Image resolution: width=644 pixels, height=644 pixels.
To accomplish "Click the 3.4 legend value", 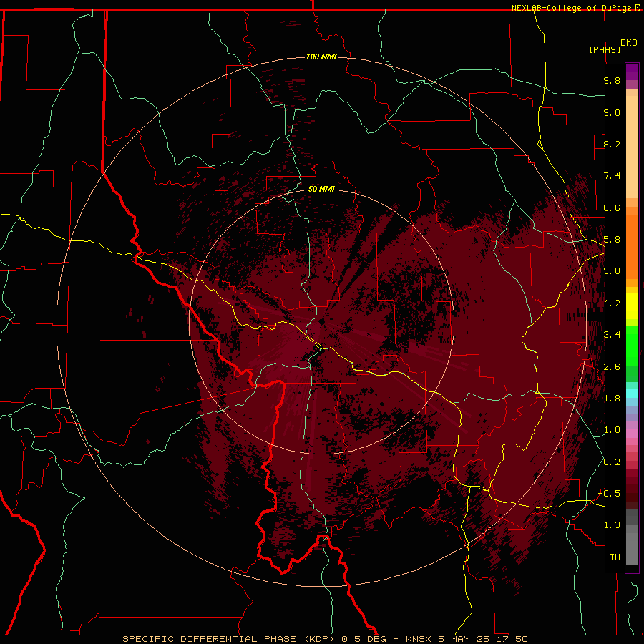I will 612,335.
